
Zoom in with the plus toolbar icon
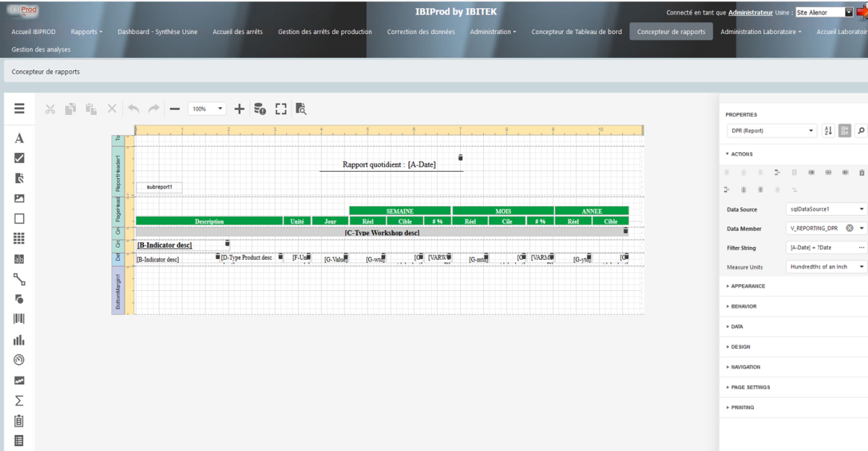pos(239,109)
